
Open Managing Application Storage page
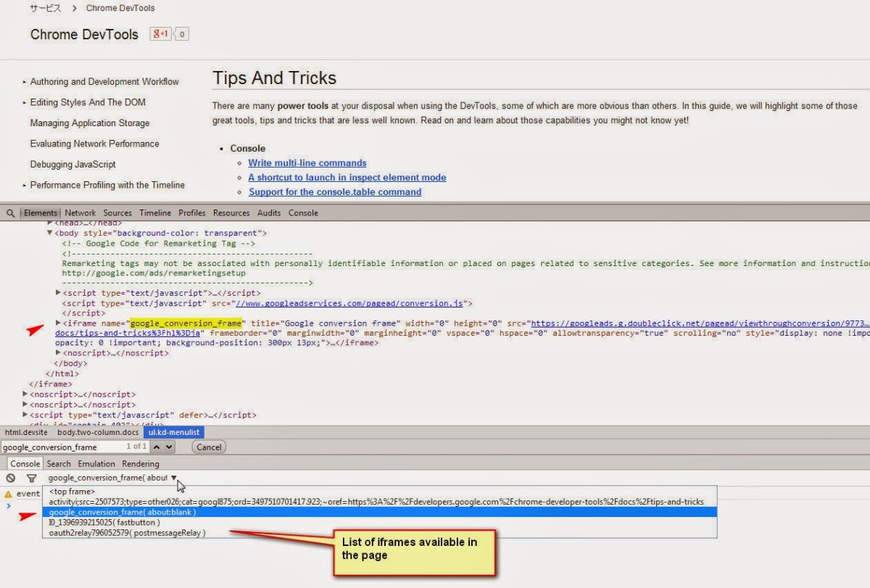point(90,123)
